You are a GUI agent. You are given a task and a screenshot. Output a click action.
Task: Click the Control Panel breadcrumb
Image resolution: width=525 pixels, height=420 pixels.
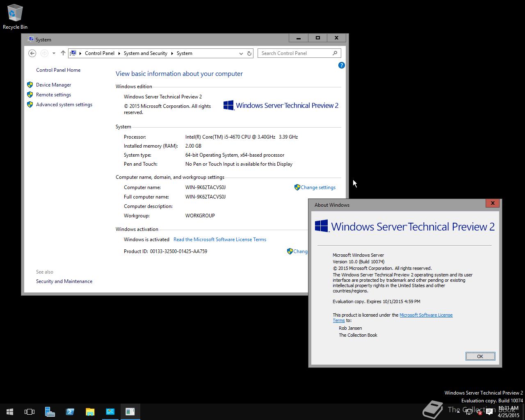click(x=100, y=53)
